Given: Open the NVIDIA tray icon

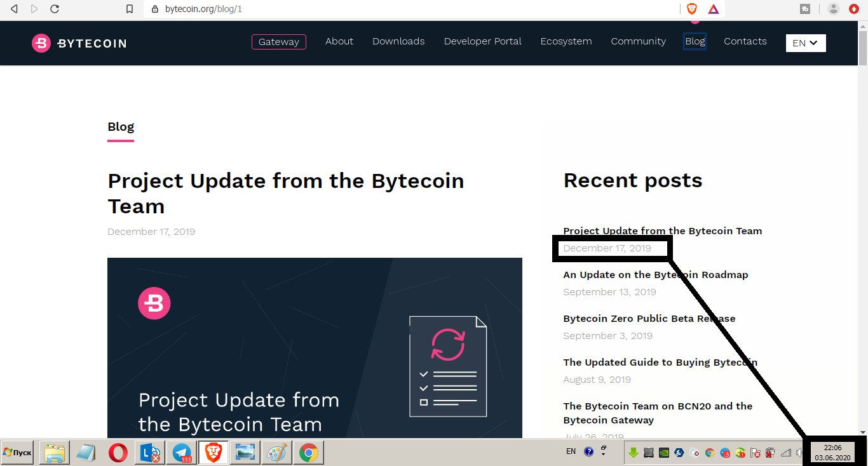Looking at the screenshot, I should tap(664, 453).
